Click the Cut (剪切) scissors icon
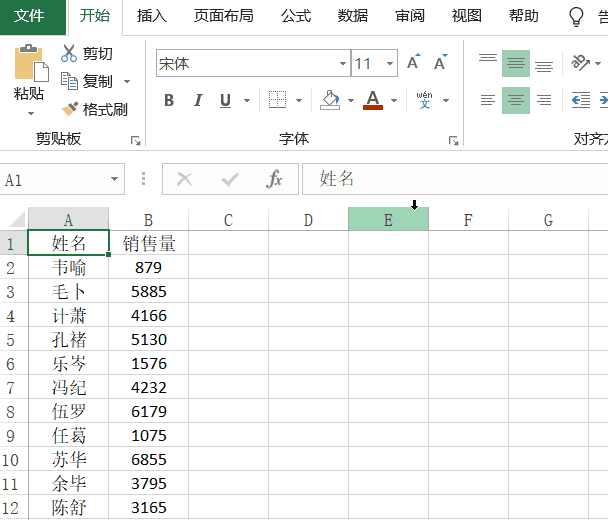The height and width of the screenshot is (520, 608). [69, 53]
